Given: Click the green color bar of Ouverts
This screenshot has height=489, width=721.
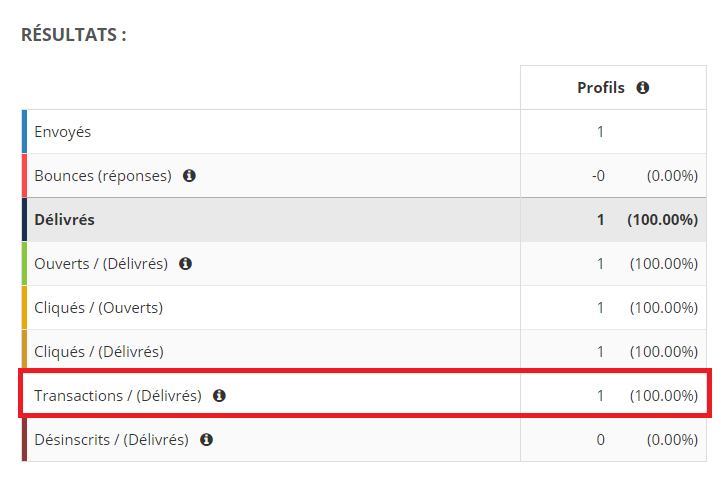Looking at the screenshot, I should [24, 264].
